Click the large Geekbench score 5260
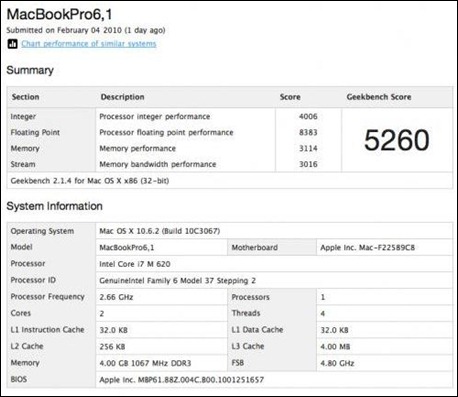Screen dimensions: 458x397 (x=397, y=140)
